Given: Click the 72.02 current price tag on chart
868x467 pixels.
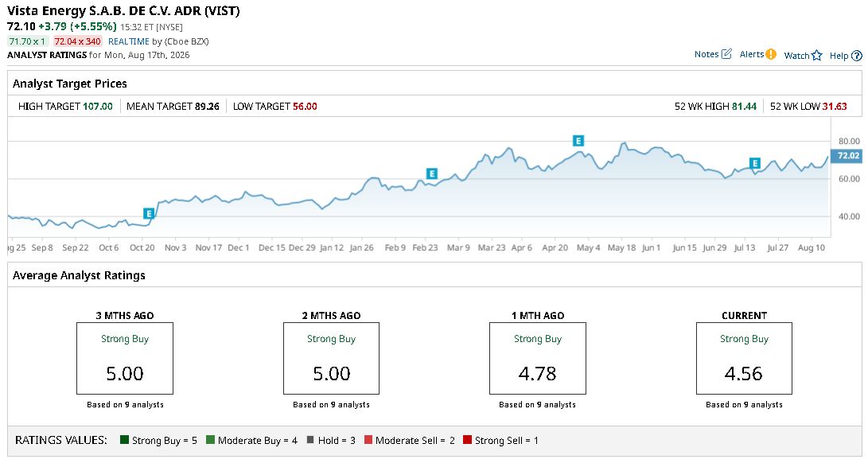Looking at the screenshot, I should [847, 155].
